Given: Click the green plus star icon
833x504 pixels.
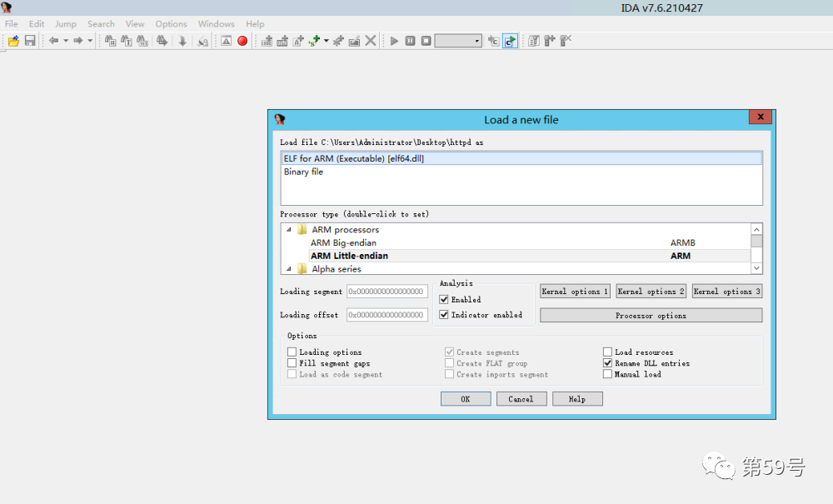Looking at the screenshot, I should (315, 41).
